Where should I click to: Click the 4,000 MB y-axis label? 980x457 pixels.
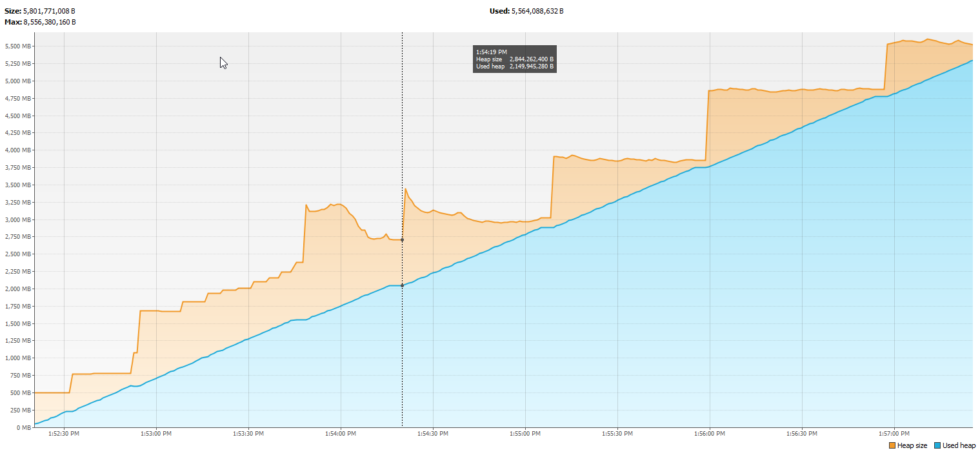[x=17, y=150]
